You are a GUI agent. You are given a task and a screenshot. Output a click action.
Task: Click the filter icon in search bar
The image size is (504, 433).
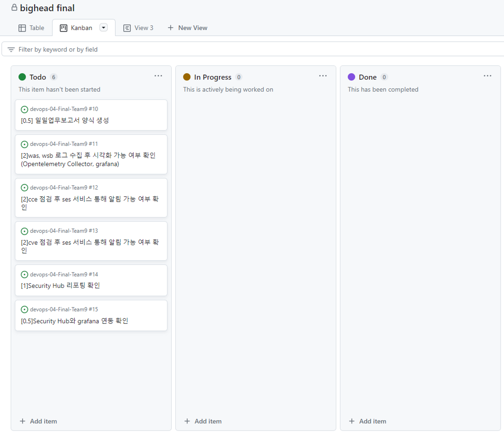tap(11, 49)
